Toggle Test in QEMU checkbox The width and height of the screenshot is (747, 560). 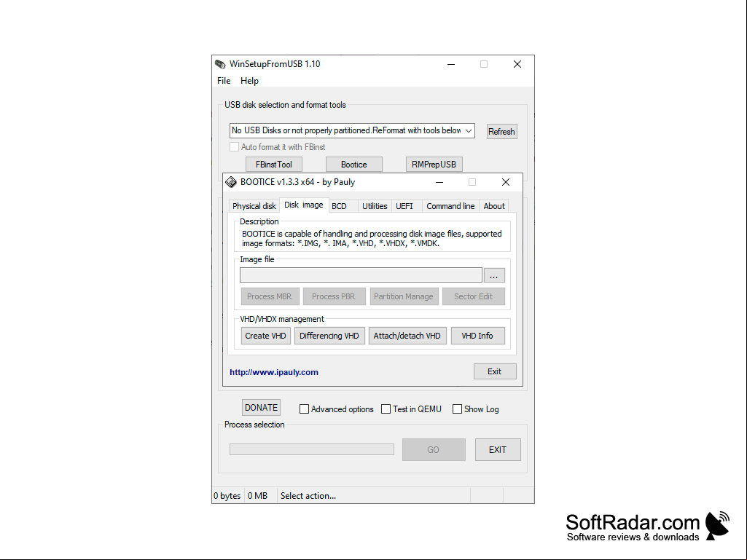point(386,409)
